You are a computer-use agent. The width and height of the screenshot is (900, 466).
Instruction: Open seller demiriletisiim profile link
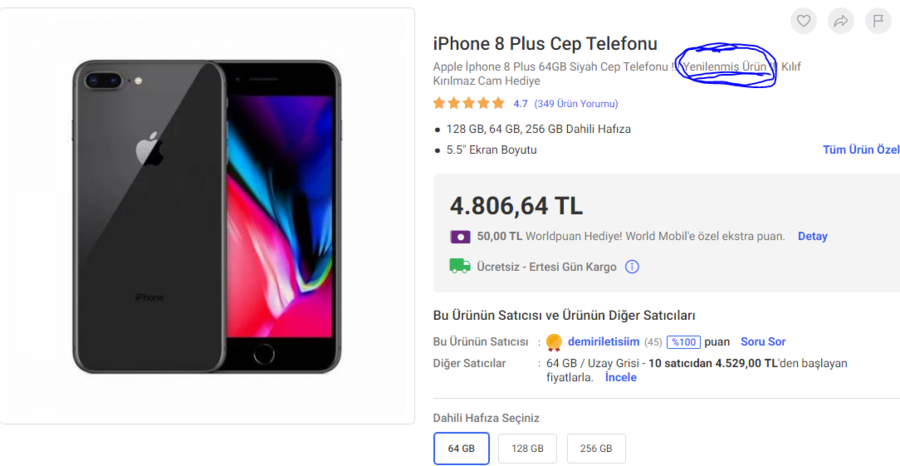[603, 342]
